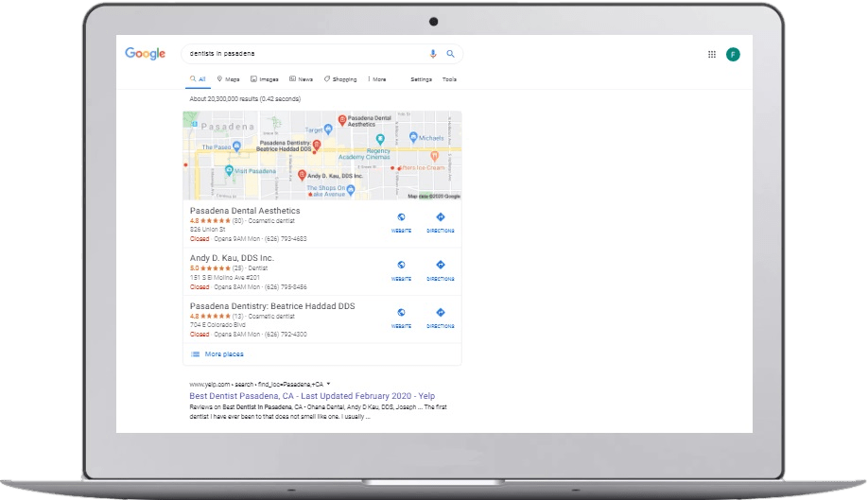
Task: Click the Academy Cinemas teal map marker
Action: click(x=380, y=139)
